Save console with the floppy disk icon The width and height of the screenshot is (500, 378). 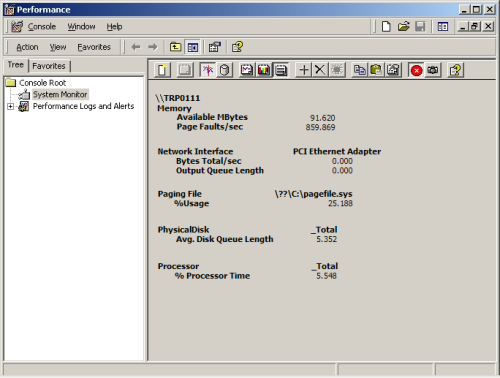[x=420, y=26]
